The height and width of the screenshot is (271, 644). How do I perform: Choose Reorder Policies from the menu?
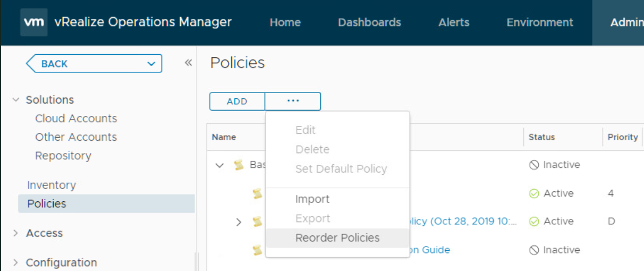click(337, 238)
